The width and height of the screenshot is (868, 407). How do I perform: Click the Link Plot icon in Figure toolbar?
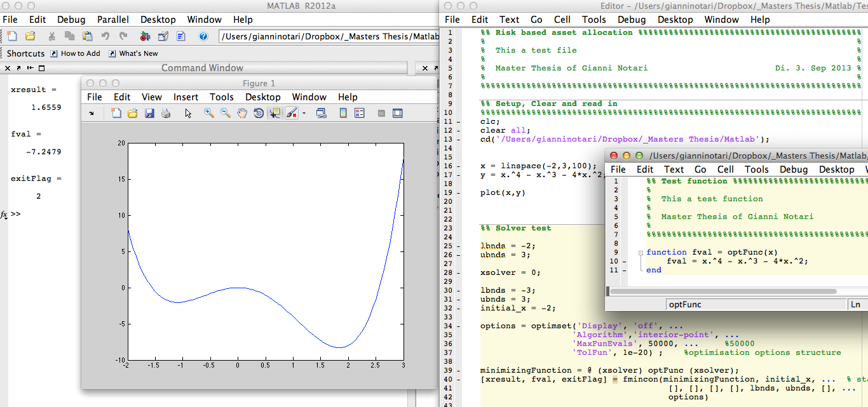tap(321, 113)
